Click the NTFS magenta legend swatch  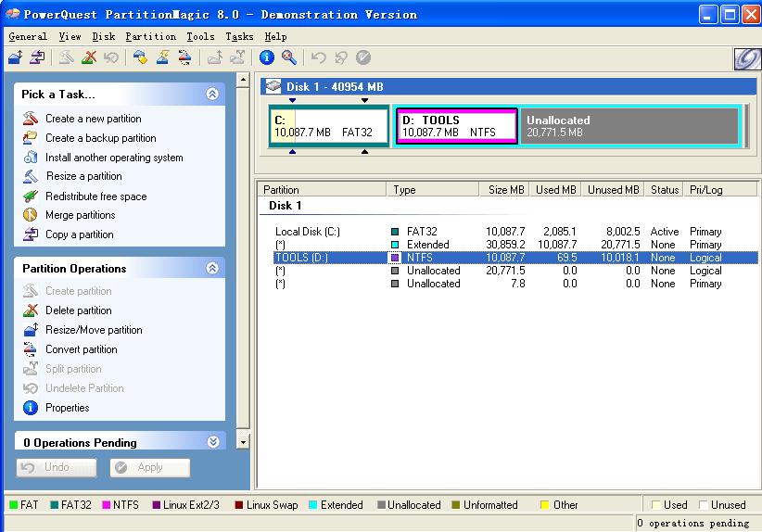(107, 505)
